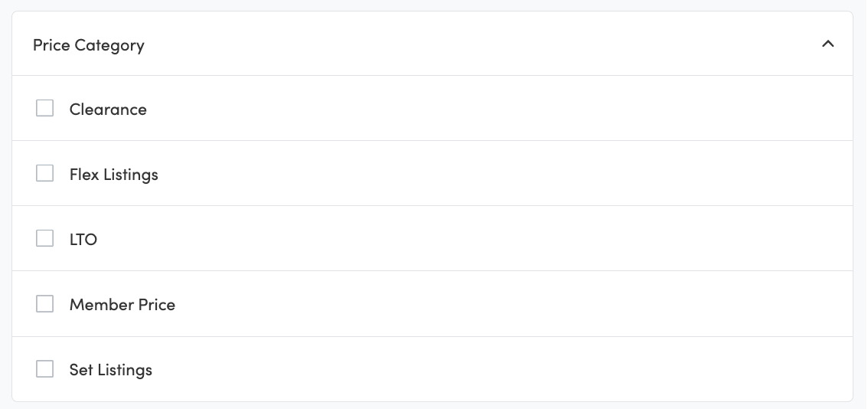Screen dimensions: 868x409
Task: Click empty area of the LTO row
Action: pyautogui.click(x=498, y=240)
